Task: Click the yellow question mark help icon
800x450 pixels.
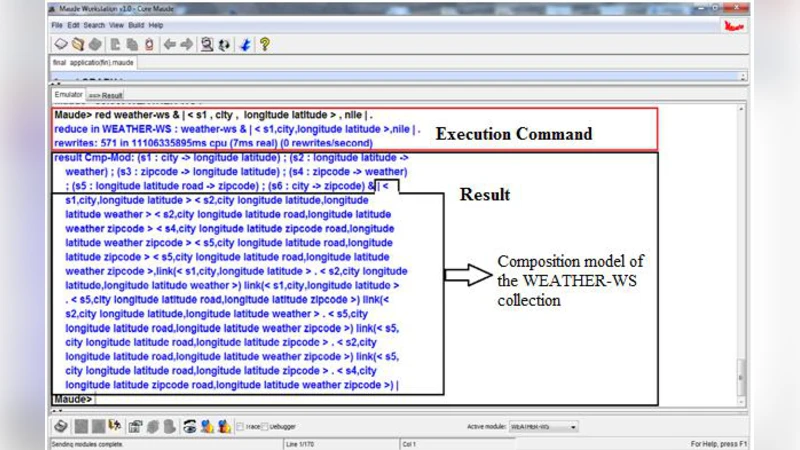Action: (x=265, y=44)
